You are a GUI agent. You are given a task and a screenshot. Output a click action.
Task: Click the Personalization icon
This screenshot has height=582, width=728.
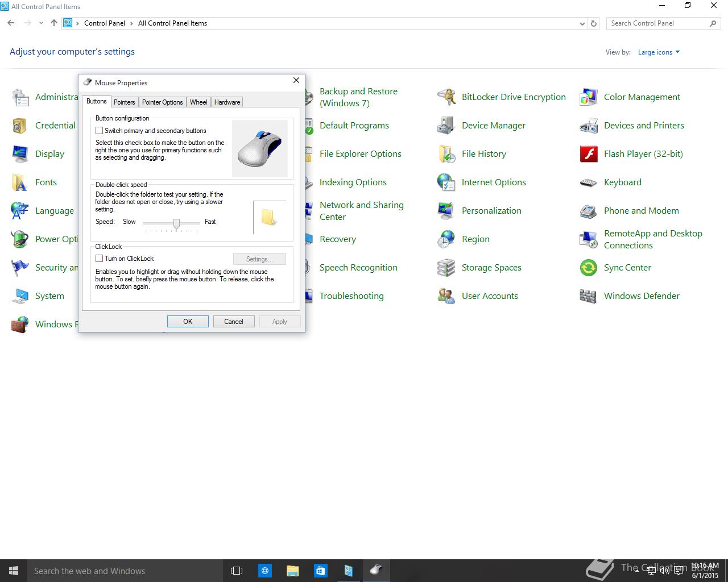pyautogui.click(x=446, y=211)
